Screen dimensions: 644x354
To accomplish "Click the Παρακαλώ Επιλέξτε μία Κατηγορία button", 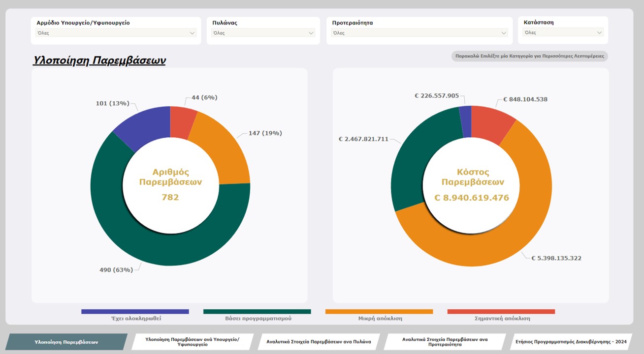I will [x=530, y=56].
